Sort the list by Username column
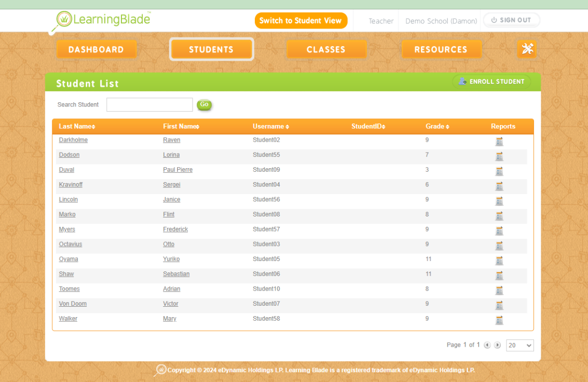Image resolution: width=588 pixels, height=382 pixels. (x=270, y=127)
